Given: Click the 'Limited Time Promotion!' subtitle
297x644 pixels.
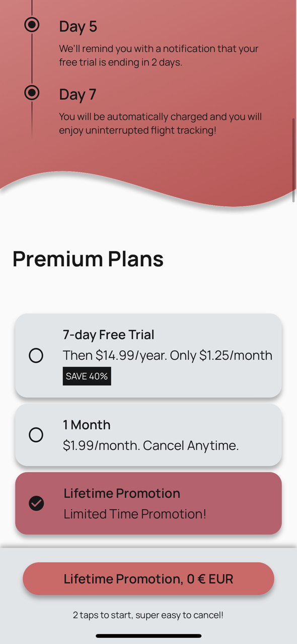Looking at the screenshot, I should [135, 514].
